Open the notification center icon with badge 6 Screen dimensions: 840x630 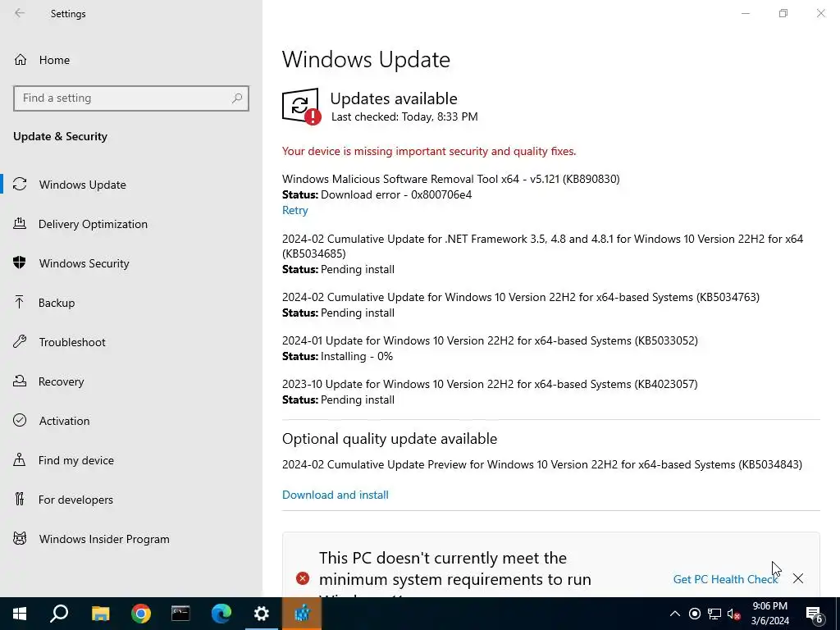815,614
